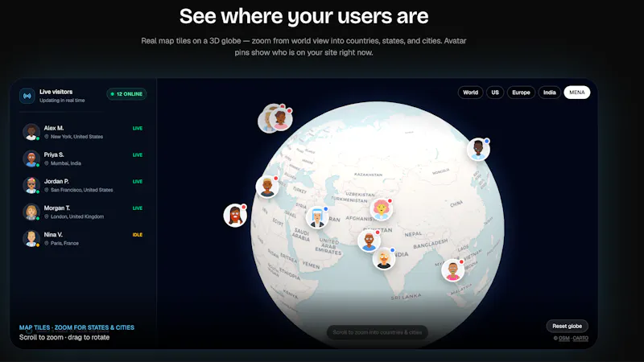Click LIVE status for Priya S.

[x=137, y=154]
